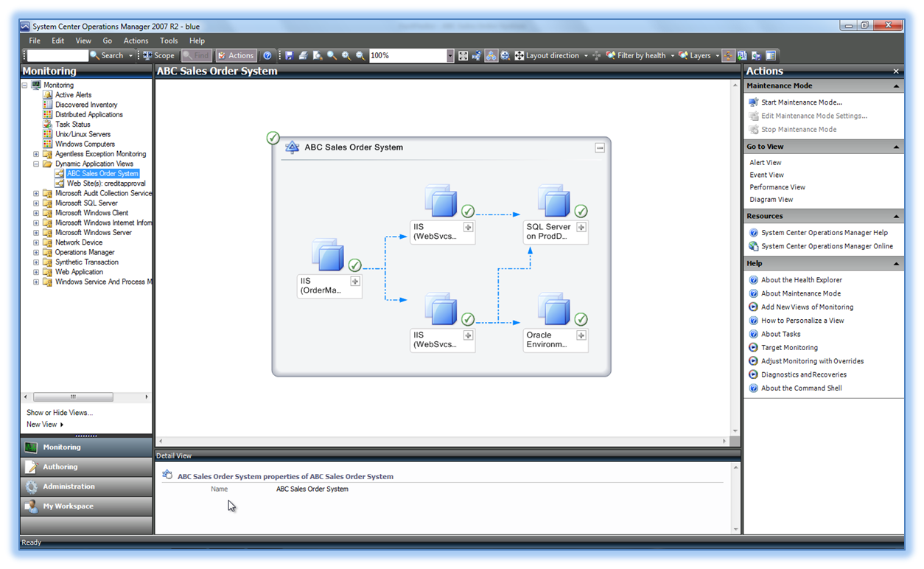Click the Print preview toolbar icon
Screen dimensions: 924x569
(x=318, y=55)
